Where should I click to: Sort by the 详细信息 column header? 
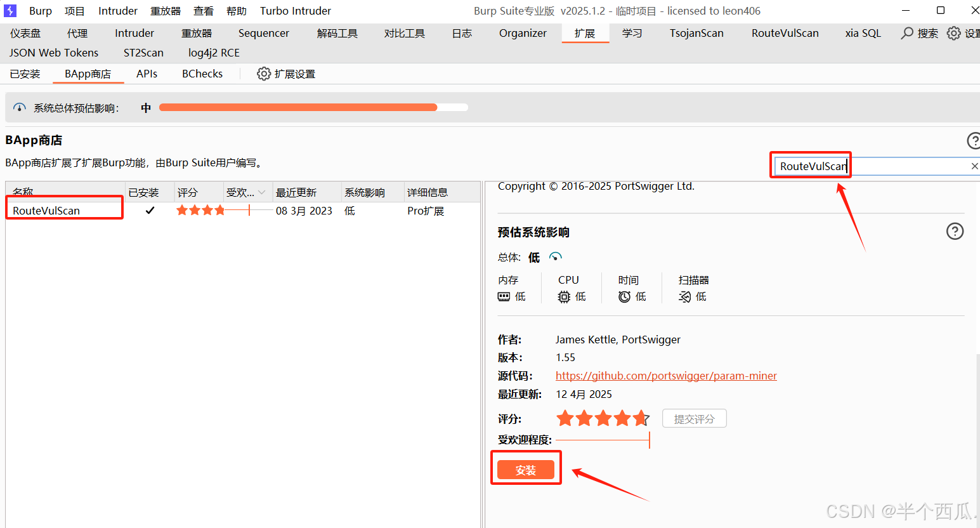pos(442,192)
